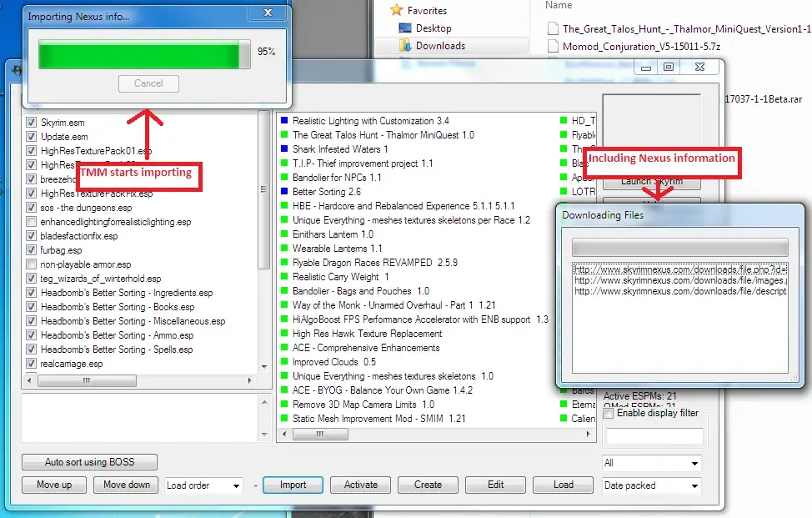Click the green status square beside Better Sorting 2.6
Image resolution: width=812 pixels, height=518 pixels.
click(x=284, y=193)
